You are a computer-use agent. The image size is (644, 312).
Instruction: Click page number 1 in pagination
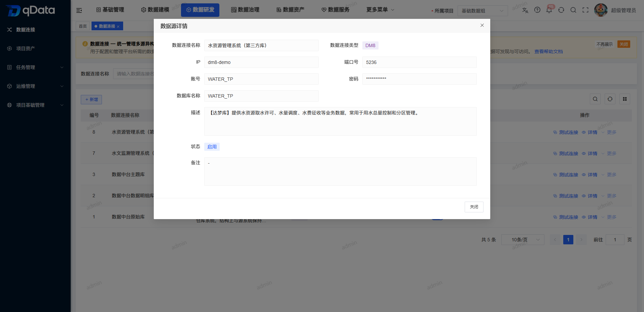click(568, 240)
